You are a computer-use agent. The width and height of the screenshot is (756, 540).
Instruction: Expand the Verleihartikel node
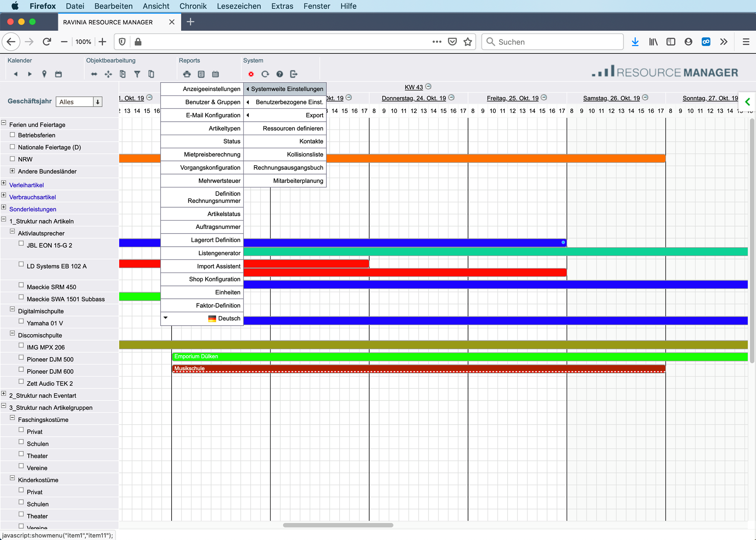(x=4, y=183)
